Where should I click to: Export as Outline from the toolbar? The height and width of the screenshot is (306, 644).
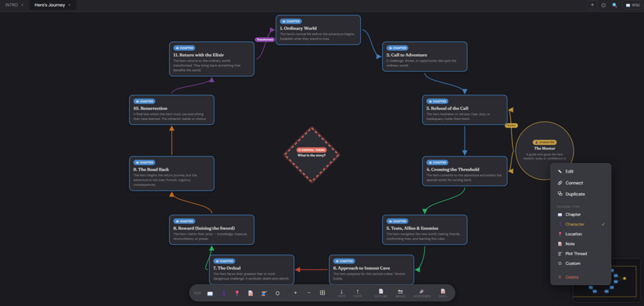381,293
